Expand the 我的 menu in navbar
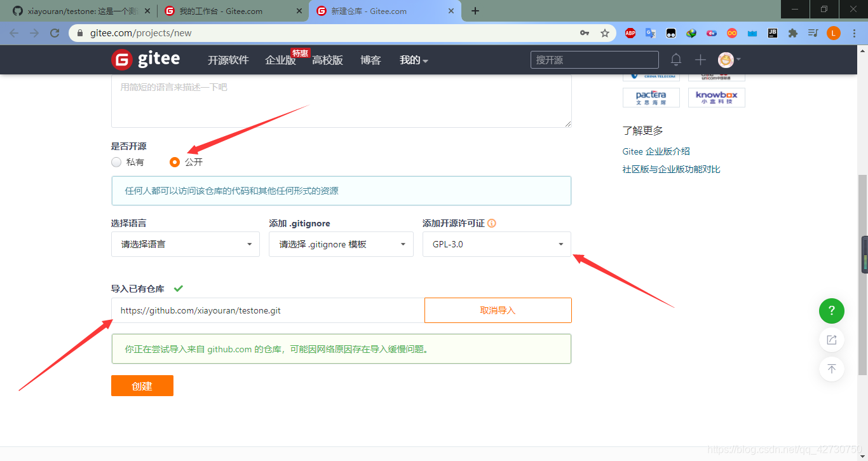Screen dimensions: 868x461 click(414, 60)
